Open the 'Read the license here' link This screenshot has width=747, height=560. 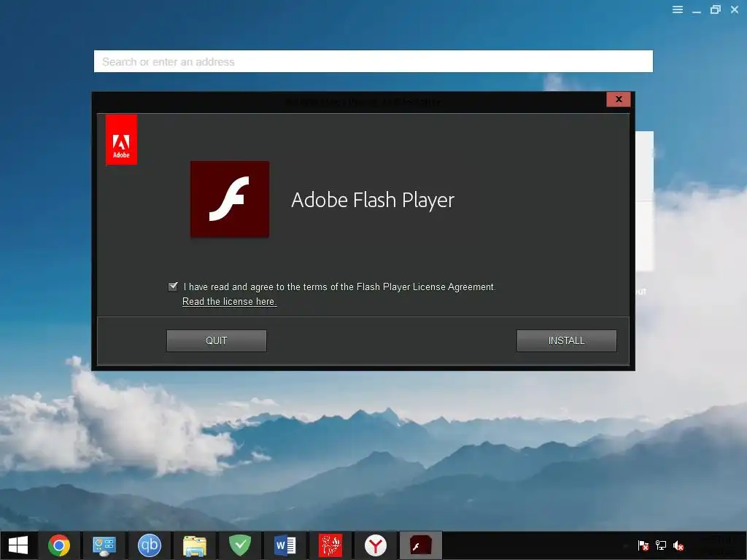coord(229,301)
